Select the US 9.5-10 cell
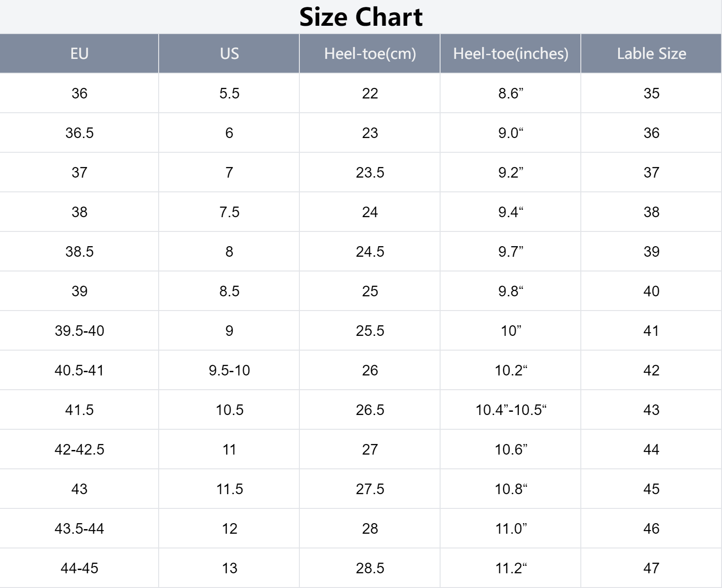This screenshot has width=722, height=588. tap(229, 370)
